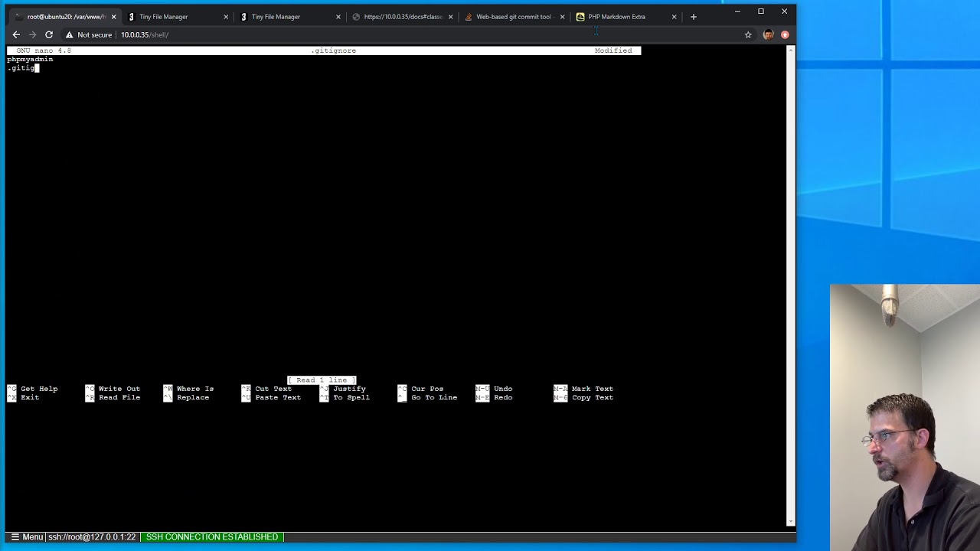Click the Get Help shortcut in nano

[32, 389]
